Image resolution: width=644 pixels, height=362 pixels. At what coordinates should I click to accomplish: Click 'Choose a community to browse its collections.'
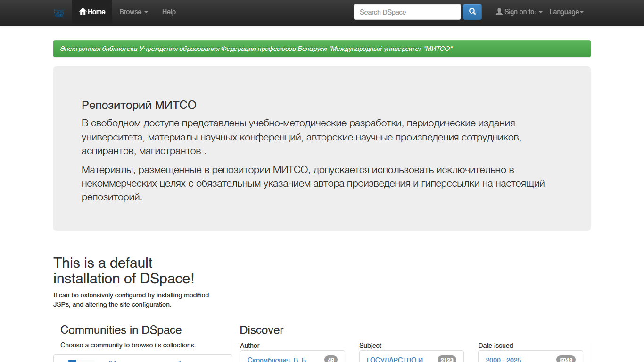[128, 345]
